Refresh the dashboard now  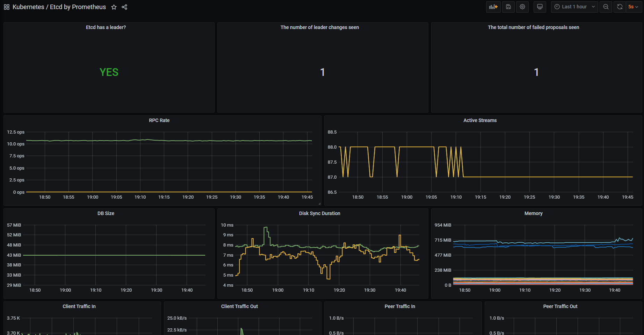click(x=620, y=7)
